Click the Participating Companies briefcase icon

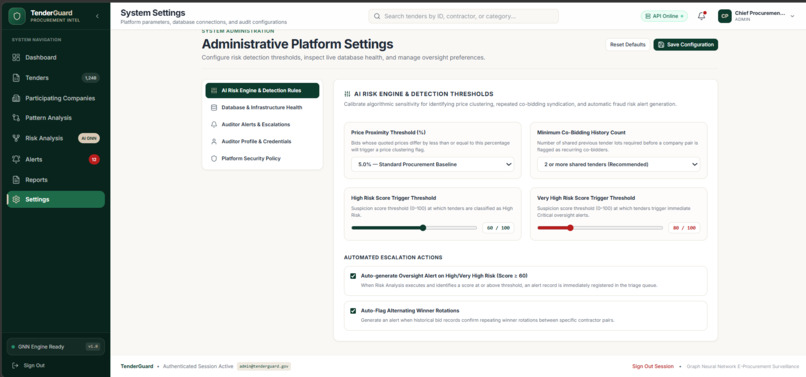[16, 98]
